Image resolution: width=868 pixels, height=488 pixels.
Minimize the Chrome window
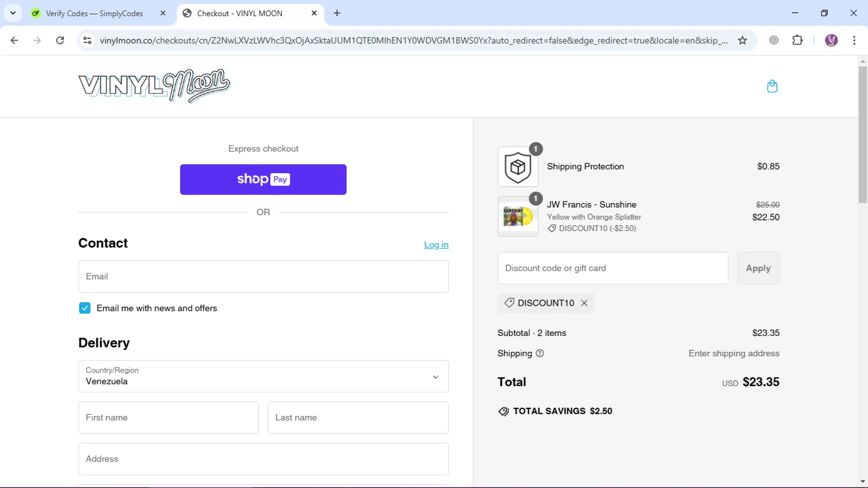click(x=795, y=13)
